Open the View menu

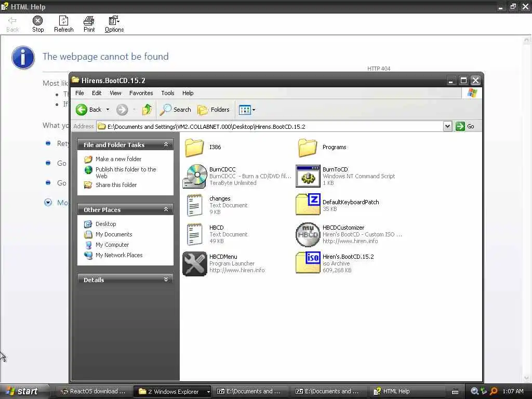pos(115,93)
